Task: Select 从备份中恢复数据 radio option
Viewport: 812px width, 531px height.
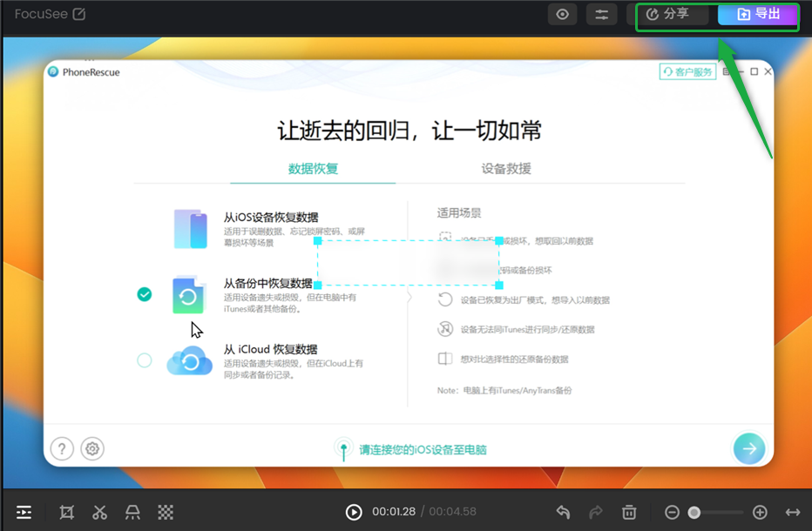Action: pyautogui.click(x=145, y=294)
